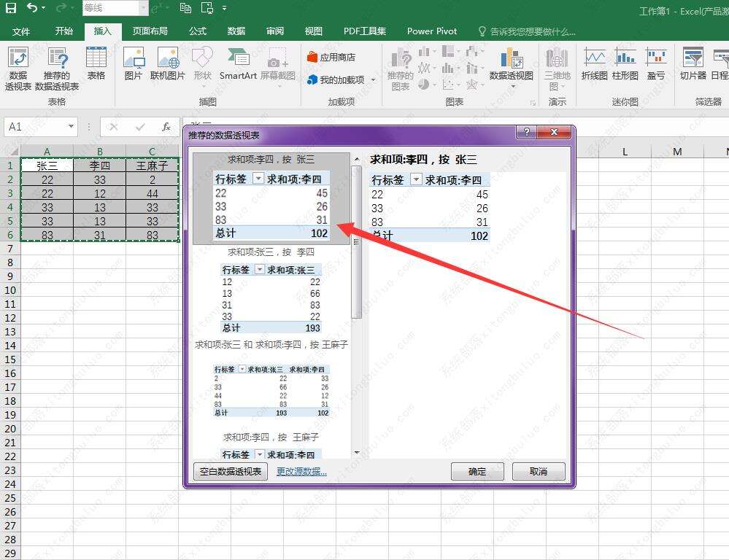Click the dialog help question mark button

tap(526, 132)
